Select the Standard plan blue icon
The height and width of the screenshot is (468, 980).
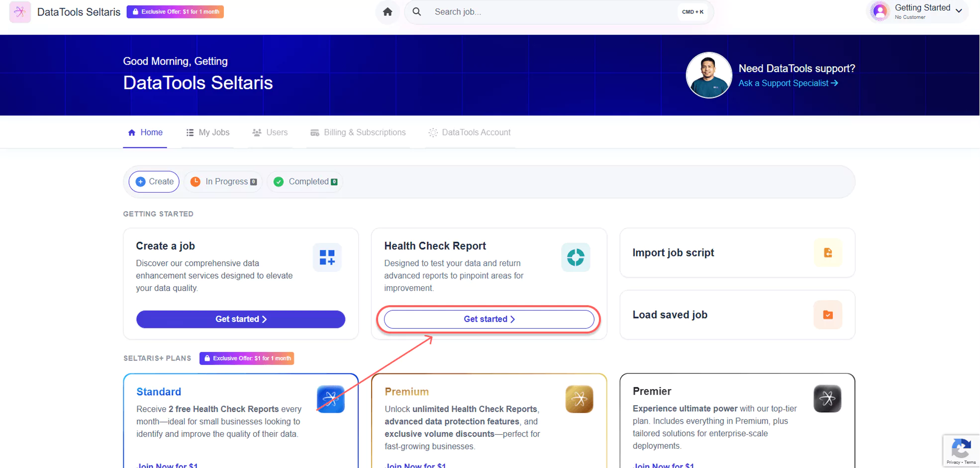pos(330,399)
